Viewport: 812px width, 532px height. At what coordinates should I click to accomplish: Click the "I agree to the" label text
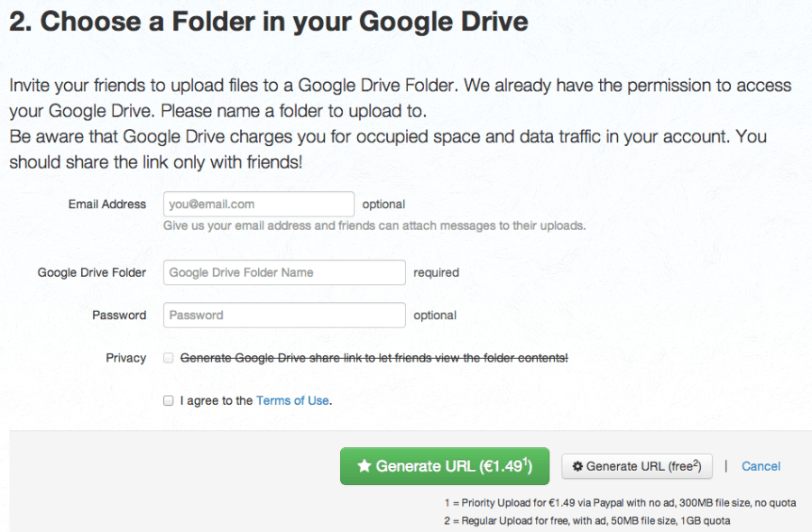click(217, 400)
